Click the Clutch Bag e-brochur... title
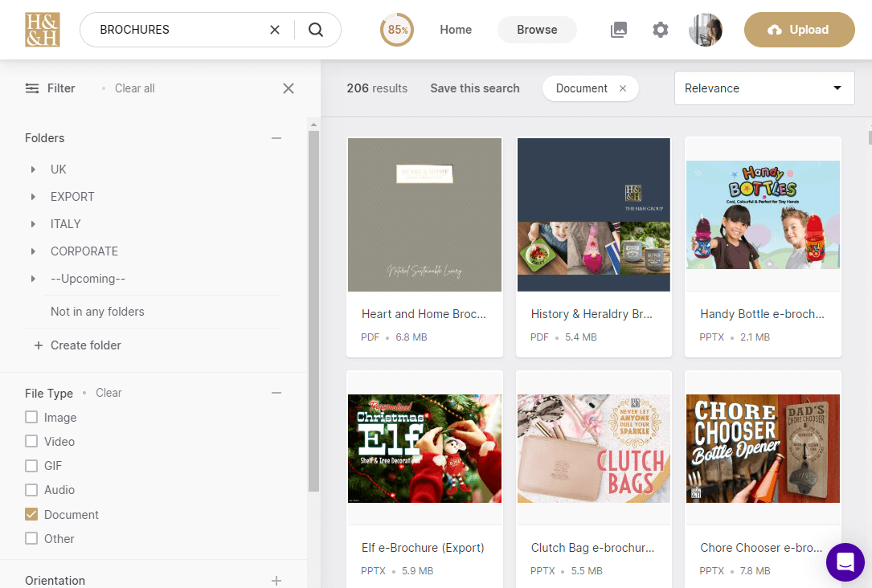Image resolution: width=872 pixels, height=588 pixels. click(x=593, y=548)
